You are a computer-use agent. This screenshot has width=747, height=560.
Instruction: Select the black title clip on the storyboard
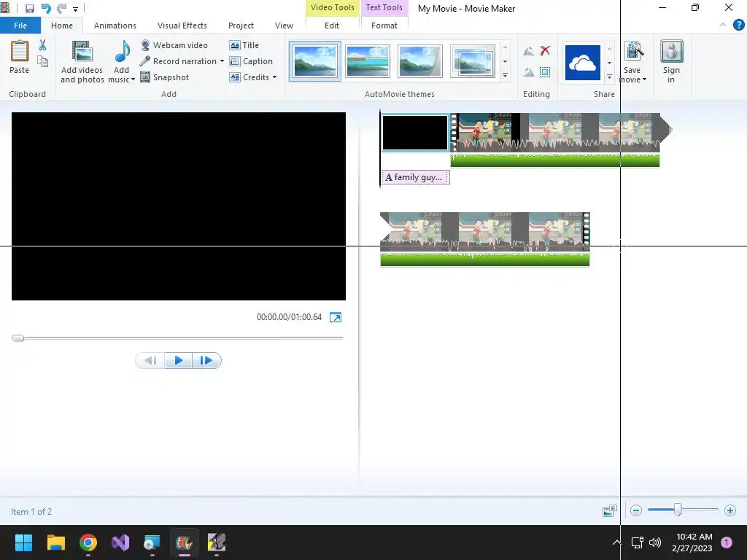pos(415,133)
